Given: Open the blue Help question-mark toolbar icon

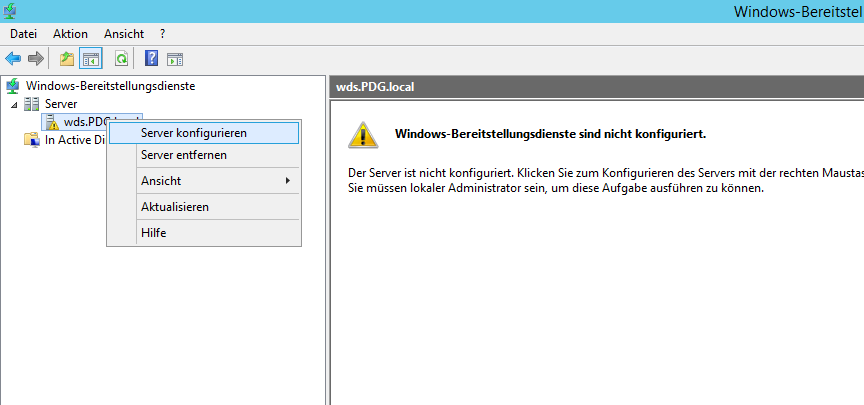Looking at the screenshot, I should point(152,58).
